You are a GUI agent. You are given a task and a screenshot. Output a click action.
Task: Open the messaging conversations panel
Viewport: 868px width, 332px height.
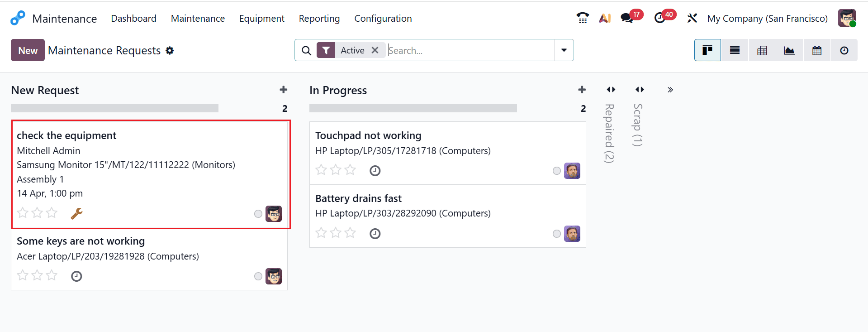tap(627, 18)
